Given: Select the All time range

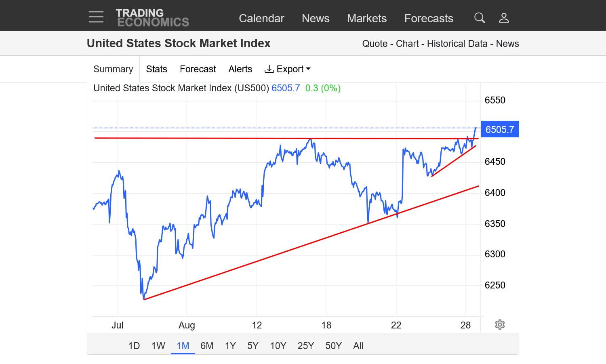Looking at the screenshot, I should [358, 346].
